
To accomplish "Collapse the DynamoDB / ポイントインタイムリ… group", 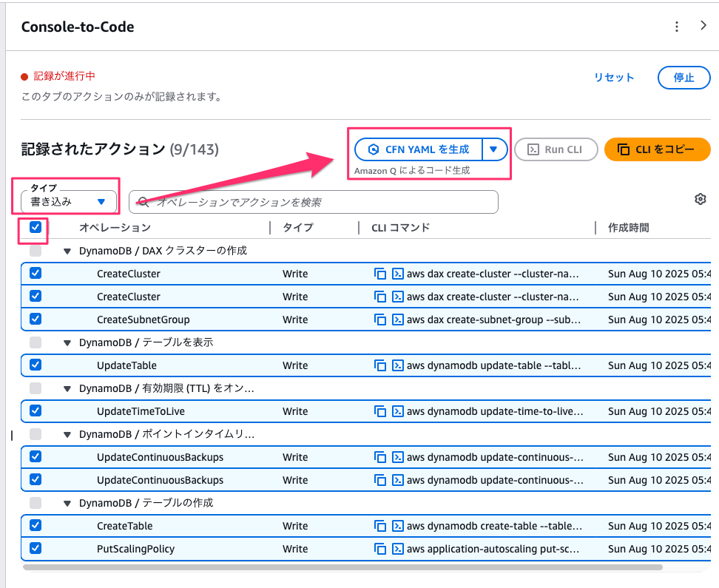I will pos(67,435).
